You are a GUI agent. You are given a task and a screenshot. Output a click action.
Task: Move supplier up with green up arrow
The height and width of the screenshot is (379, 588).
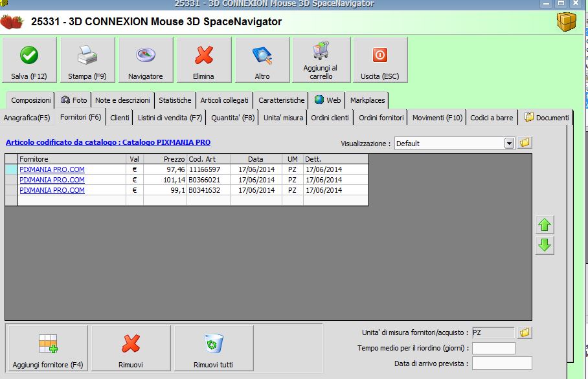point(545,225)
